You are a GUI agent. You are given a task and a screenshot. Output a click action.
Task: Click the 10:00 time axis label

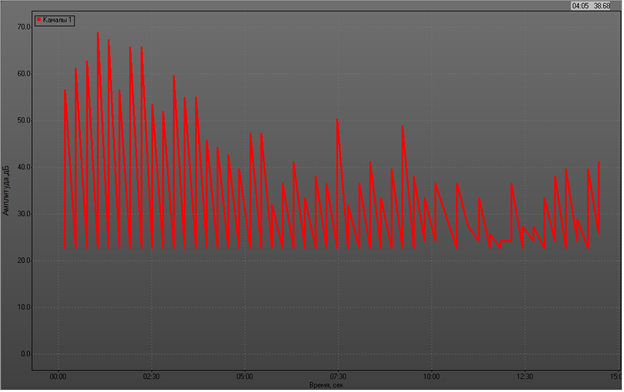(x=431, y=376)
